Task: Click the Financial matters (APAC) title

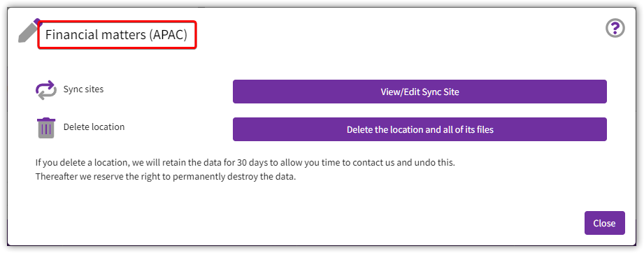Action: pyautogui.click(x=116, y=35)
